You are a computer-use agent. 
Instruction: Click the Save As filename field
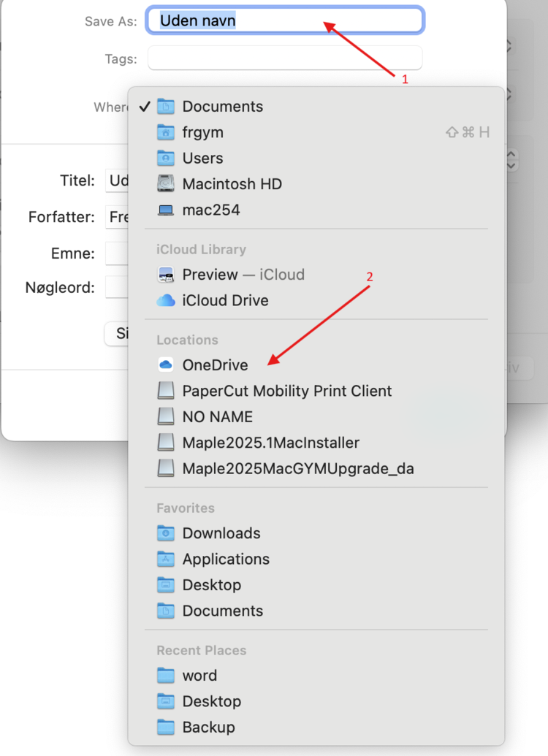pos(285,20)
